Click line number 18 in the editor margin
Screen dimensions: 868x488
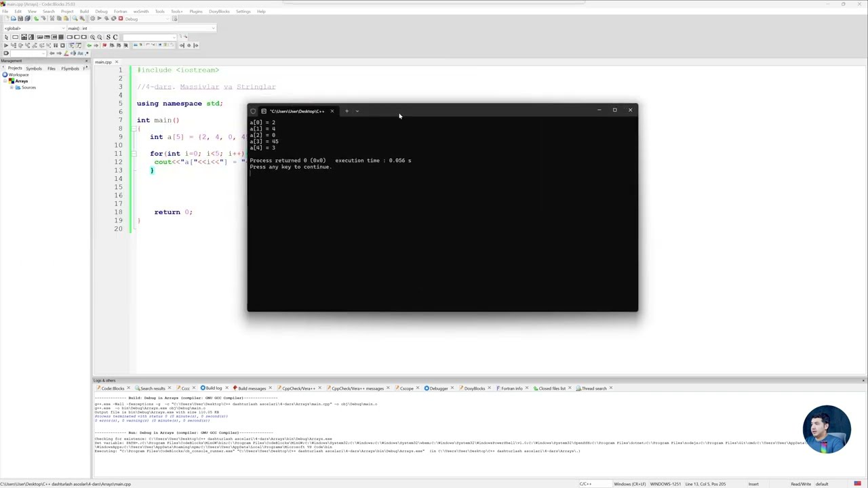[119, 212]
